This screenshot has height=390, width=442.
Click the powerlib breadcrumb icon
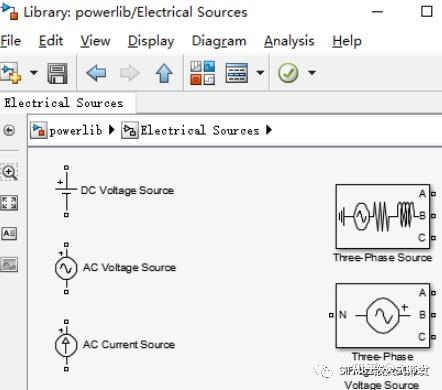[38, 130]
